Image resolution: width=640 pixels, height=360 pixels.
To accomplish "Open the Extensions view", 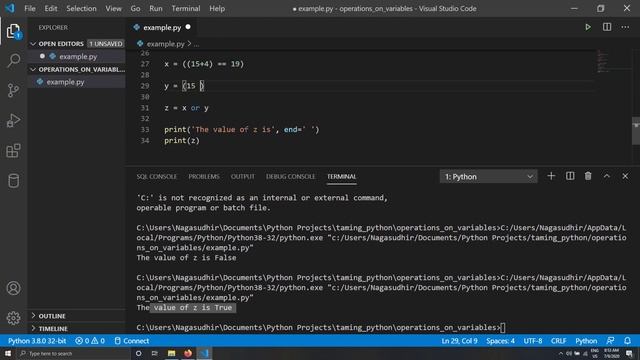I will click(13, 151).
